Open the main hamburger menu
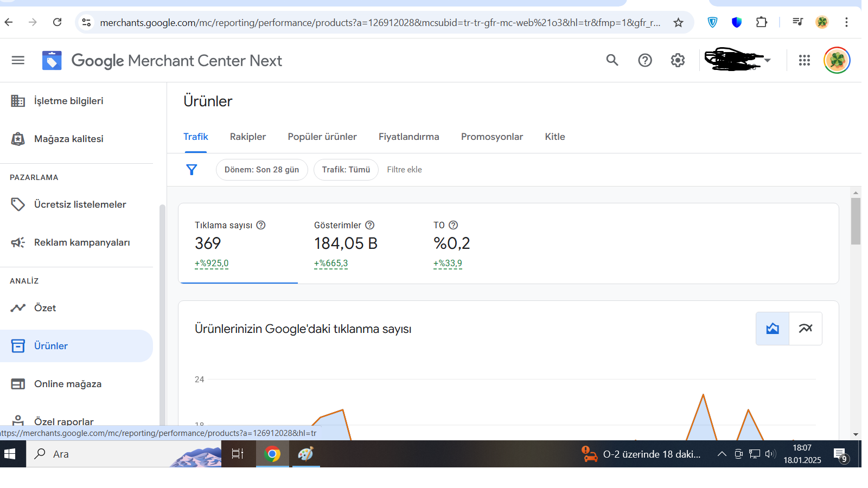The width and height of the screenshot is (868, 488). (x=18, y=60)
